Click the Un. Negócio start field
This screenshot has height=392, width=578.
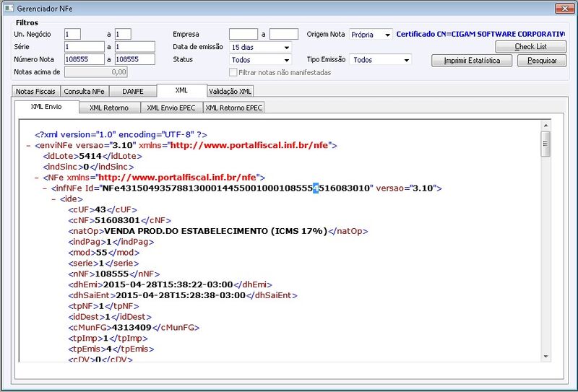[73, 34]
